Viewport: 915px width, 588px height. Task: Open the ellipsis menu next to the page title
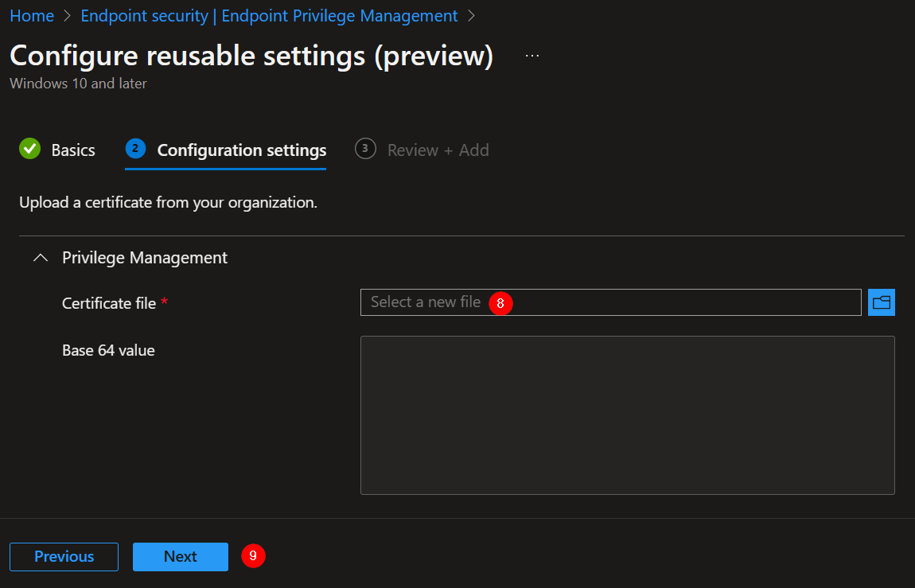coord(531,56)
